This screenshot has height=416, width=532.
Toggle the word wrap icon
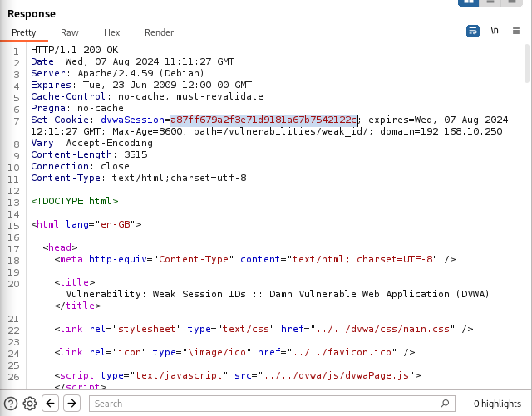click(473, 31)
